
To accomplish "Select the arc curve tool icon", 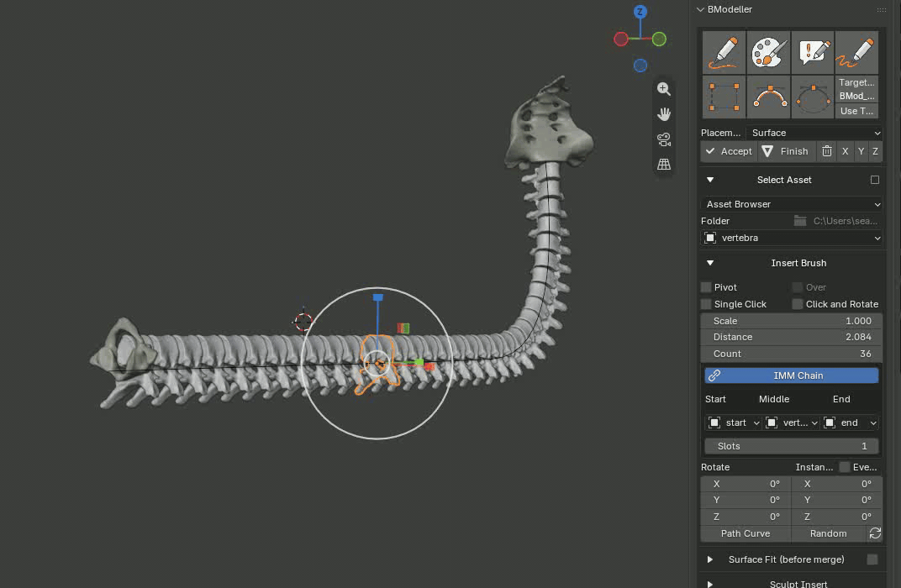I will (768, 97).
